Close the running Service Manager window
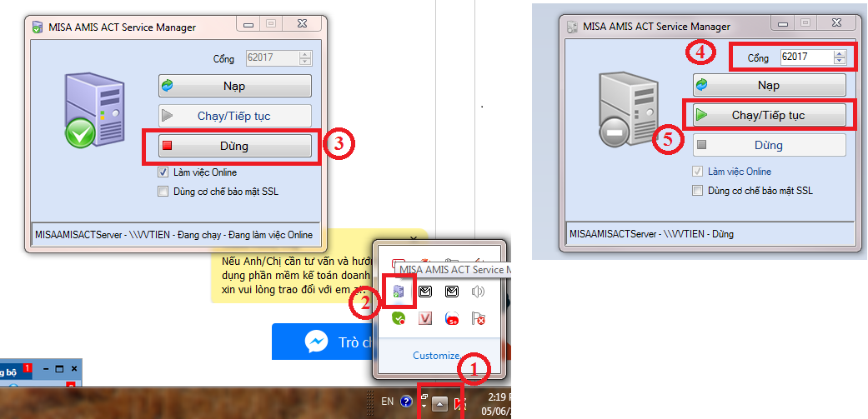 click(x=302, y=24)
